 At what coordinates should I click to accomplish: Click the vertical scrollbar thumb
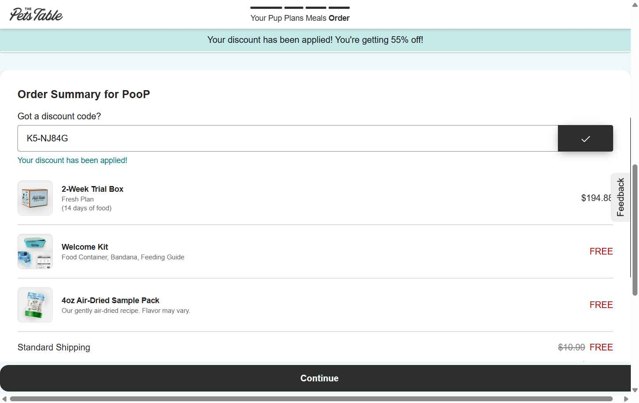(635, 230)
